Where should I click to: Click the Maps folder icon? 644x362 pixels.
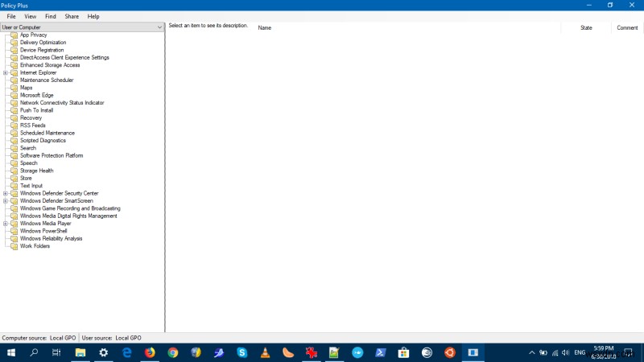(14, 88)
